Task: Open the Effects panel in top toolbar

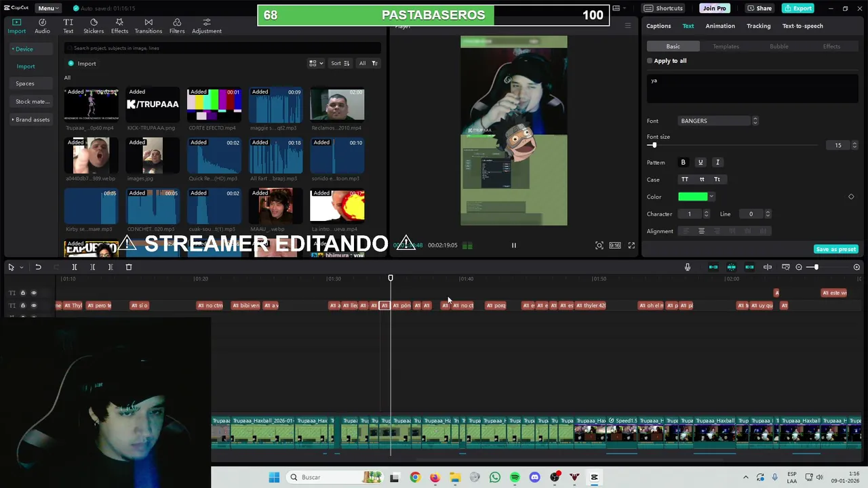Action: 119,26
